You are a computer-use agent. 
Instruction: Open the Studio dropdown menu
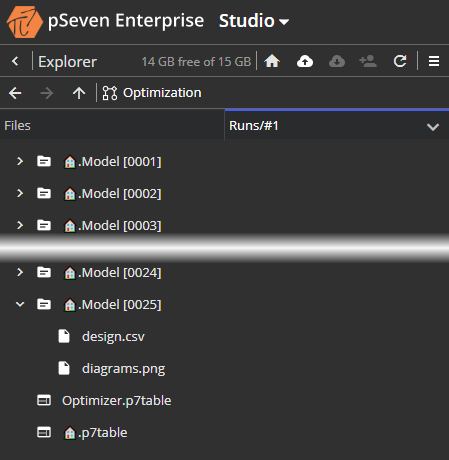tap(254, 21)
